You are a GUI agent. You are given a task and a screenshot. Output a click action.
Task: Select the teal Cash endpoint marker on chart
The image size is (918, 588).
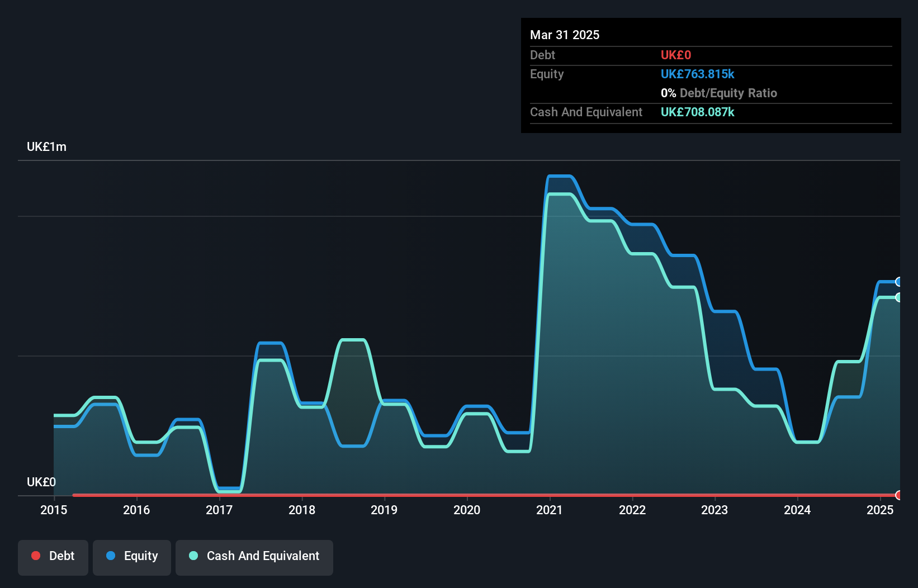[898, 298]
